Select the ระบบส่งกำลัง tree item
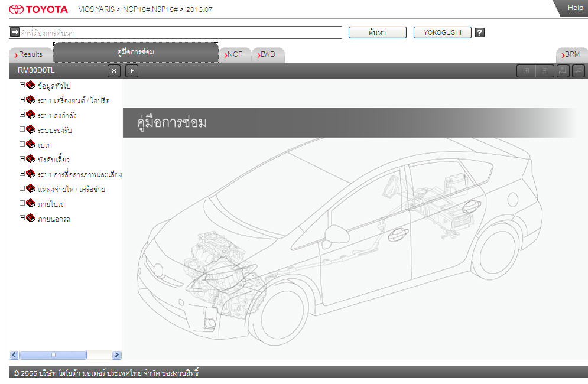 (57, 115)
